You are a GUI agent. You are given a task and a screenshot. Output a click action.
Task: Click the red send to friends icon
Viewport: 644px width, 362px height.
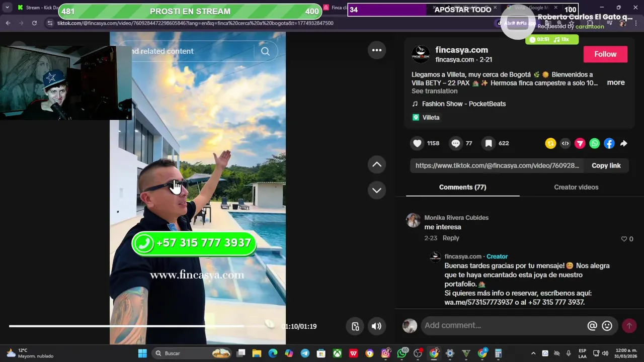pos(580,144)
